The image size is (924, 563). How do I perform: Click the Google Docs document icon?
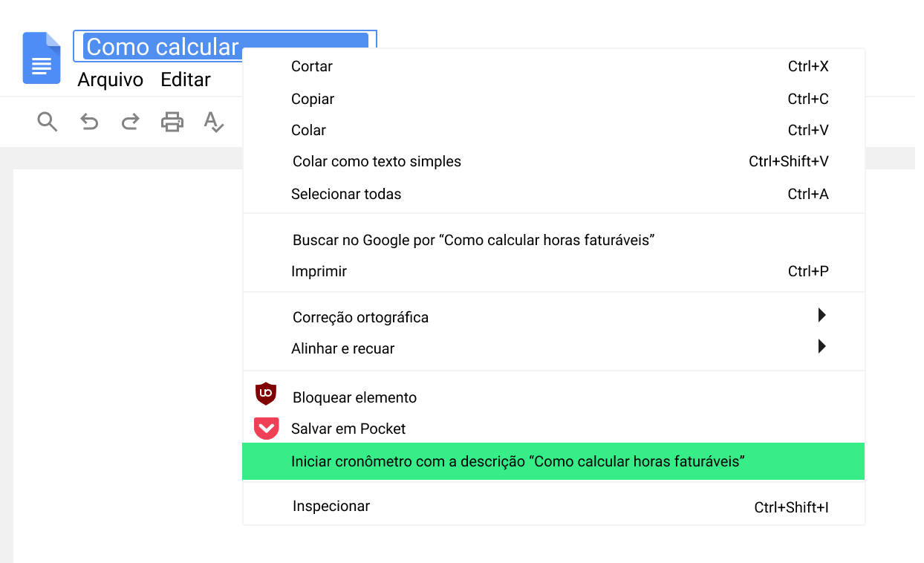tap(41, 58)
